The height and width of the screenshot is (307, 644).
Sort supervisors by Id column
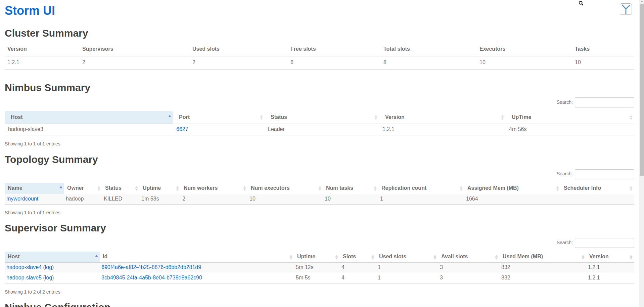[197, 257]
